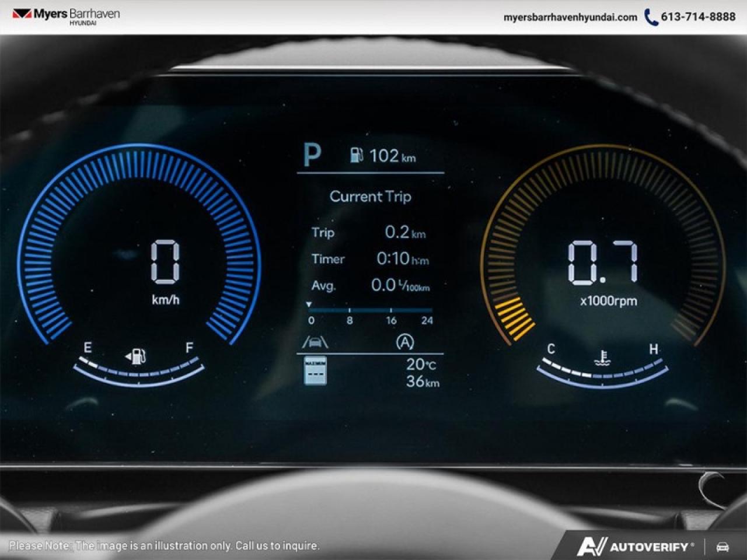Click the P gear position indicator

tap(314, 154)
